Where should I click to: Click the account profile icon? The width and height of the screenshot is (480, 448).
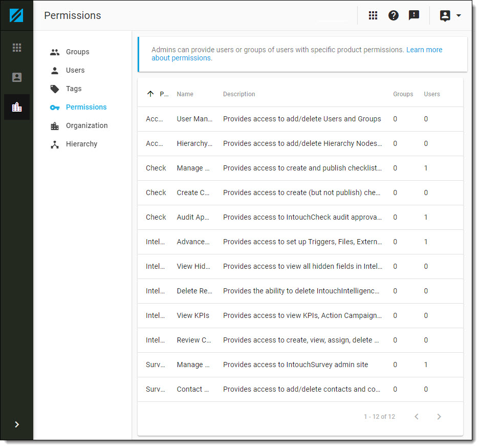click(x=444, y=15)
